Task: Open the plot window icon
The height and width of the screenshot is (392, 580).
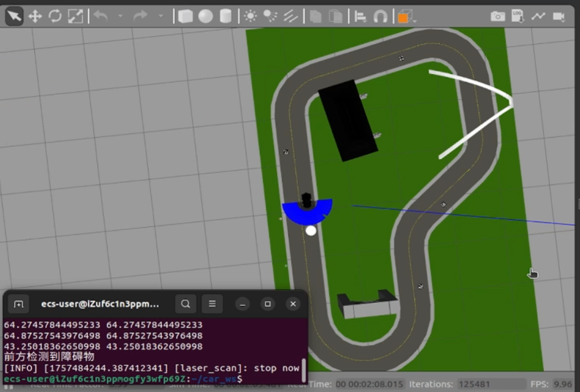Action: tap(538, 16)
